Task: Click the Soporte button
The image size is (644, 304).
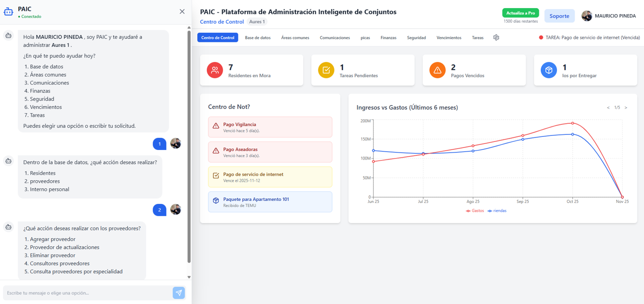Action: coord(559,16)
